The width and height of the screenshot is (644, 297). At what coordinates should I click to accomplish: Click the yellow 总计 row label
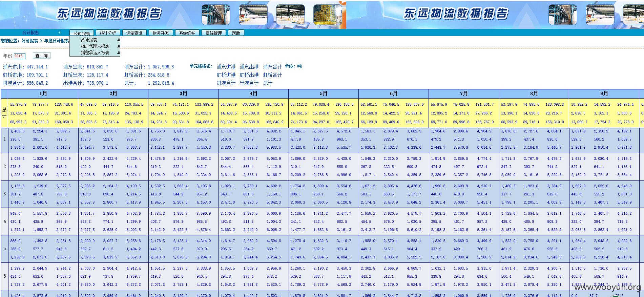click(x=4, y=113)
